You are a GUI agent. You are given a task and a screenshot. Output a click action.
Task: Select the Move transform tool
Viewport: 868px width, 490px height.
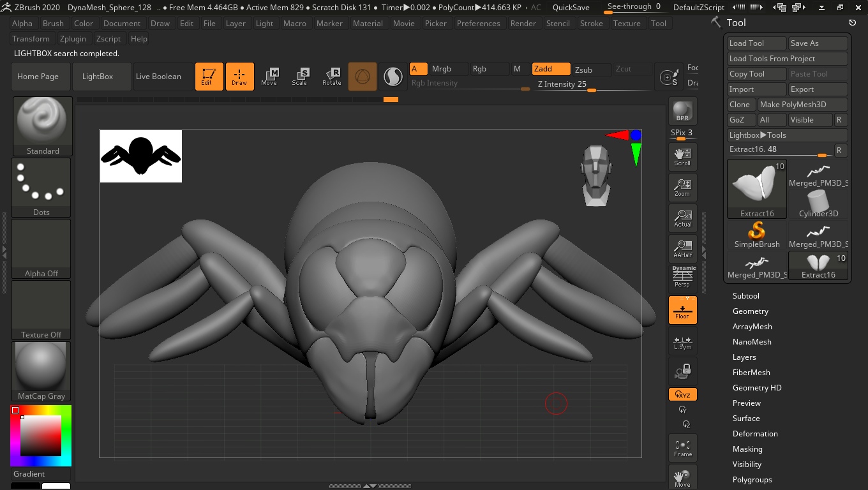pyautogui.click(x=269, y=77)
